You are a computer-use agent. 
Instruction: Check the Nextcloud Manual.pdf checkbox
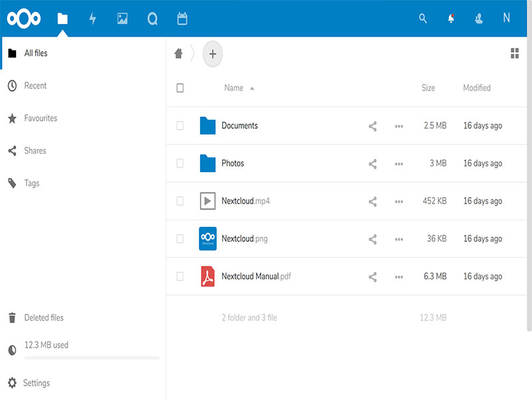180,276
